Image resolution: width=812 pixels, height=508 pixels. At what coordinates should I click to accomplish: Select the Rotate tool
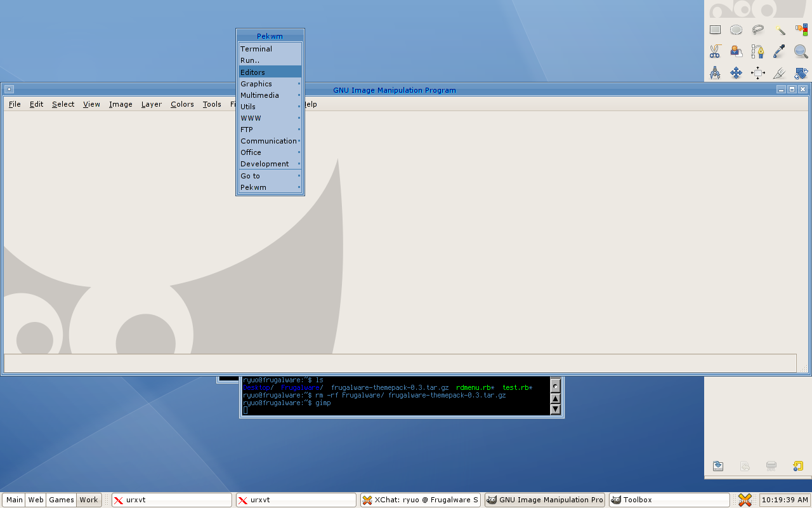(801, 73)
